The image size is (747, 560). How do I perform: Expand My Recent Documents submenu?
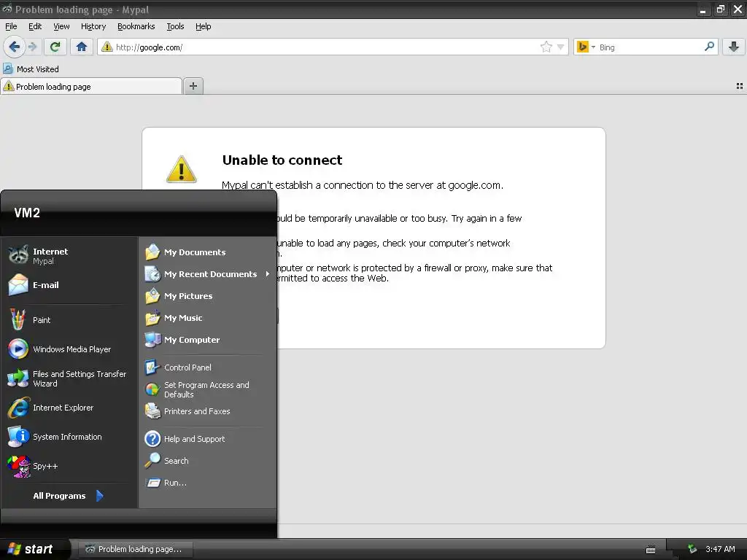click(208, 274)
